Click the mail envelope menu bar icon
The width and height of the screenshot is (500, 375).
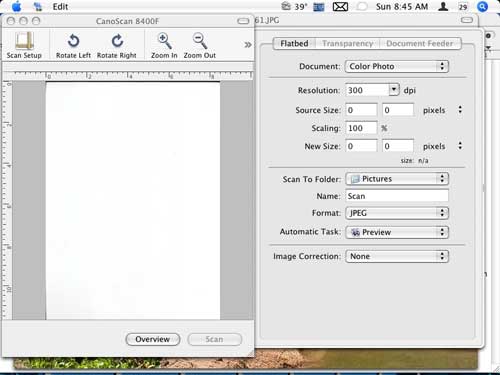click(x=340, y=6)
